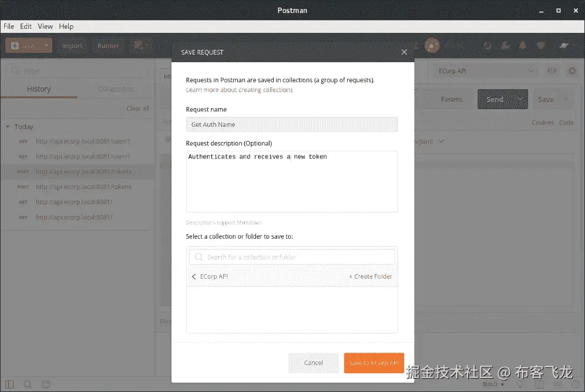Click the refresh sync circle icon

pyautogui.click(x=487, y=45)
